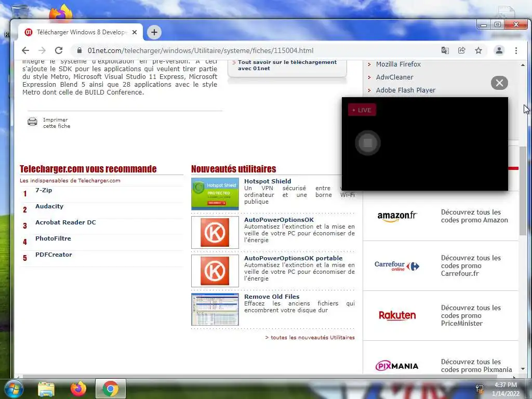Dismiss the floating video with X
Viewport: 532px width, 399px height.
point(499,83)
